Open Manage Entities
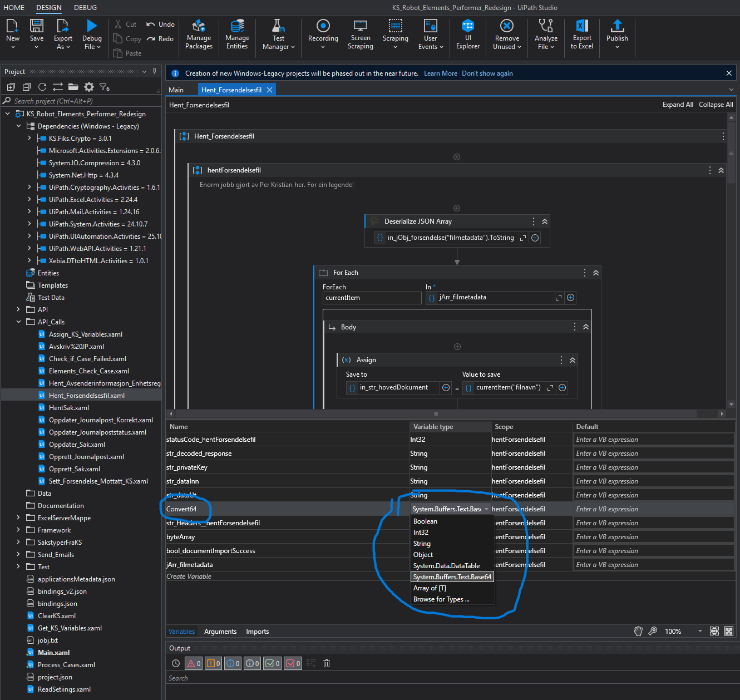The width and height of the screenshot is (740, 700). [x=237, y=34]
